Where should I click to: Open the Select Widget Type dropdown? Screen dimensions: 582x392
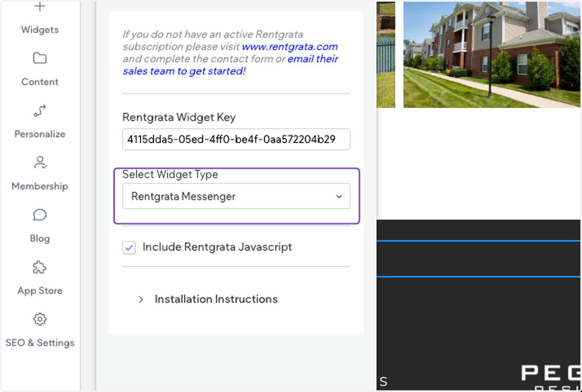pos(236,196)
